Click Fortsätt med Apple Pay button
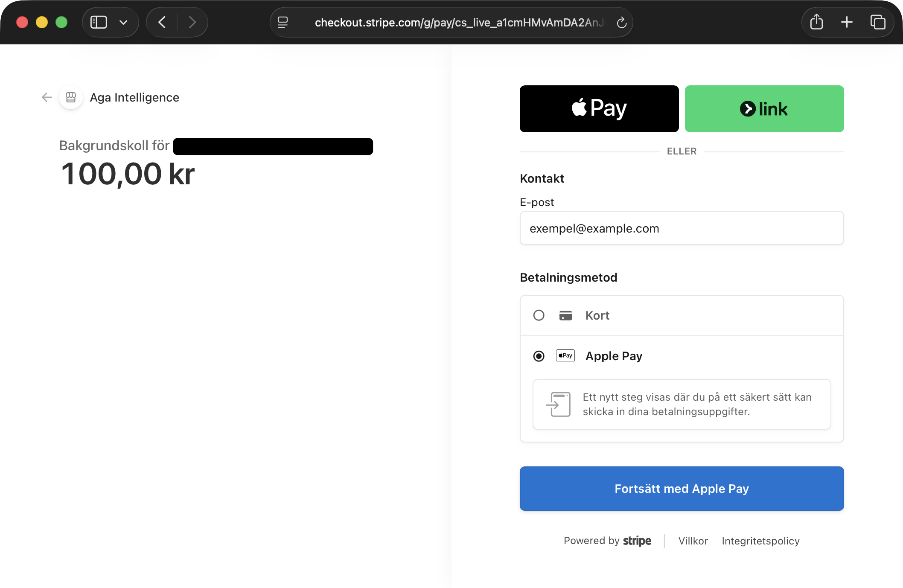The width and height of the screenshot is (903, 588). 682,489
